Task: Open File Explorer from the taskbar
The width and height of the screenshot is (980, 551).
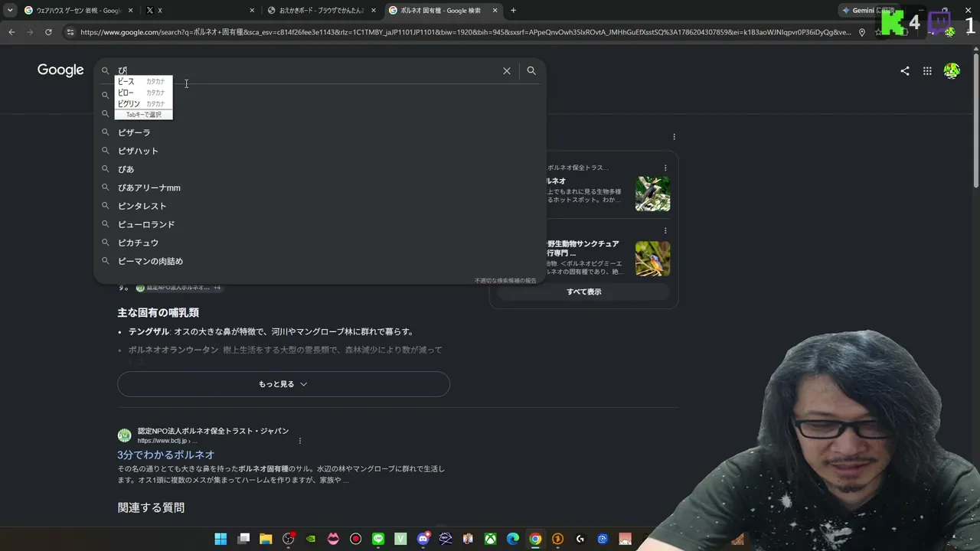Action: (266, 539)
